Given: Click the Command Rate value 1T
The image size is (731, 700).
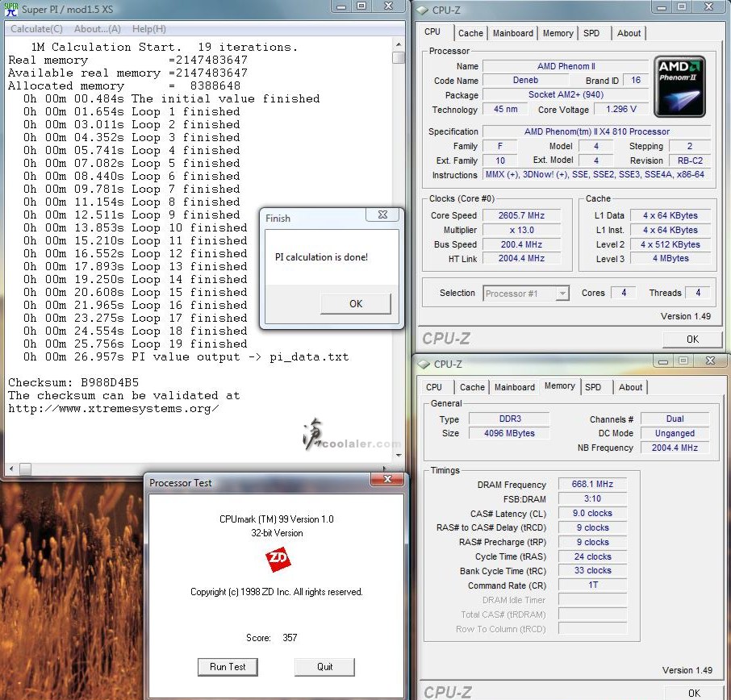Looking at the screenshot, I should [592, 585].
